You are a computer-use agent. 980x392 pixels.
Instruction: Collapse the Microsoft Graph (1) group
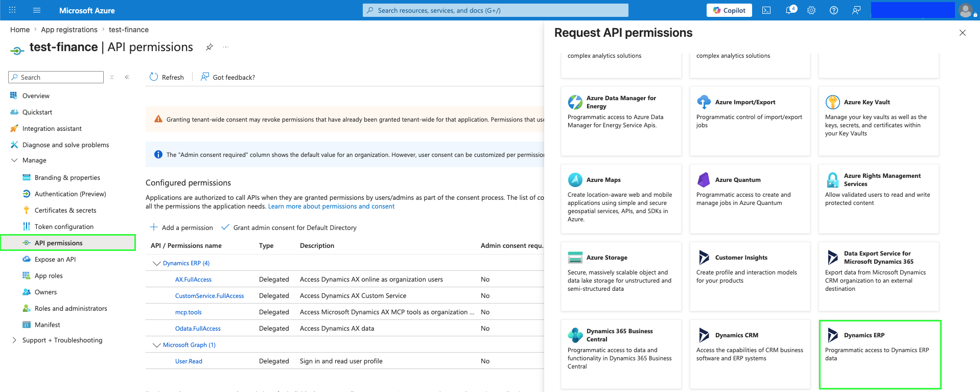[157, 345]
